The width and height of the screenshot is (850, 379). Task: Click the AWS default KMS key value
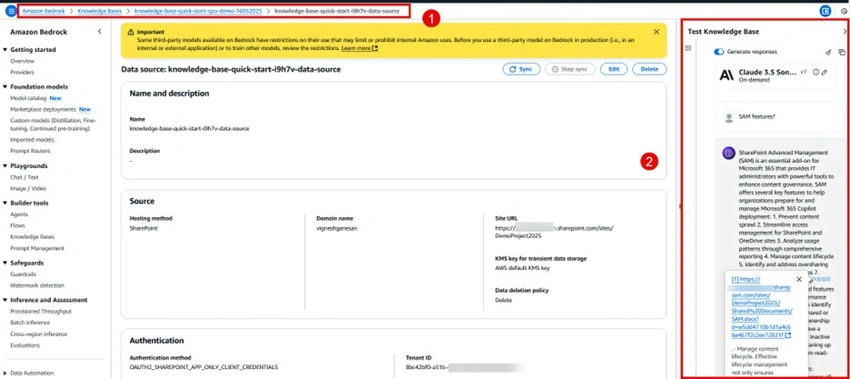(523, 268)
